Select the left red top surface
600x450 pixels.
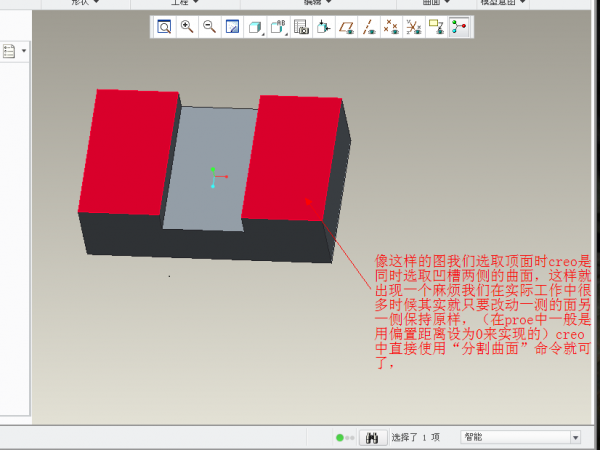[130, 150]
